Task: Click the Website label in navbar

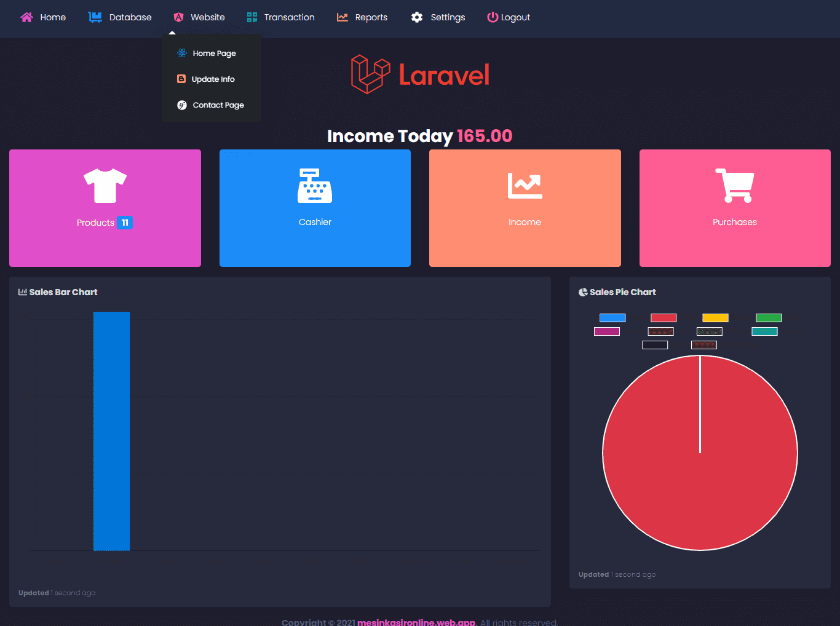Action: pos(208,17)
